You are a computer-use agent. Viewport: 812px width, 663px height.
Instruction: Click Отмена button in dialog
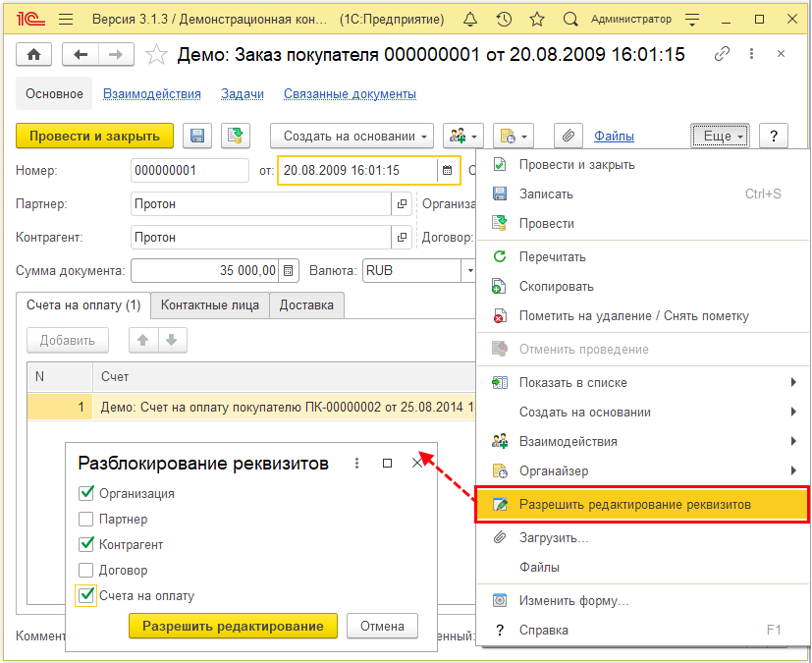[382, 627]
